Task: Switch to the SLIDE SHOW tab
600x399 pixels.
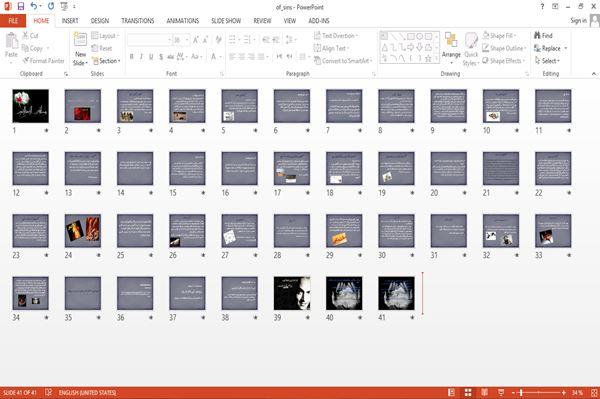Action: point(226,21)
